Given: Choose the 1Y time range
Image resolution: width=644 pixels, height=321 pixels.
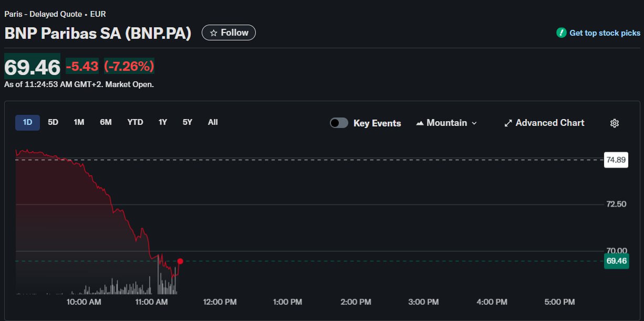Looking at the screenshot, I should pyautogui.click(x=163, y=122).
